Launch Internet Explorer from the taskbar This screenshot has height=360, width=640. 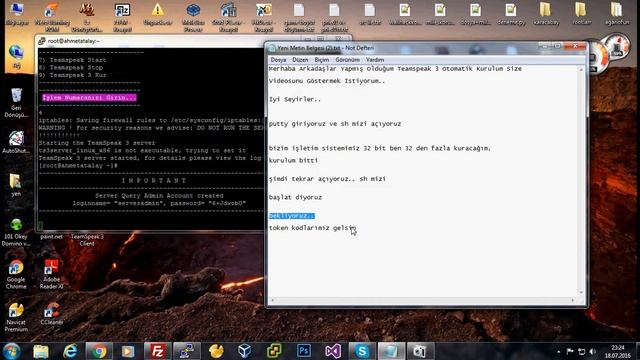(70, 351)
